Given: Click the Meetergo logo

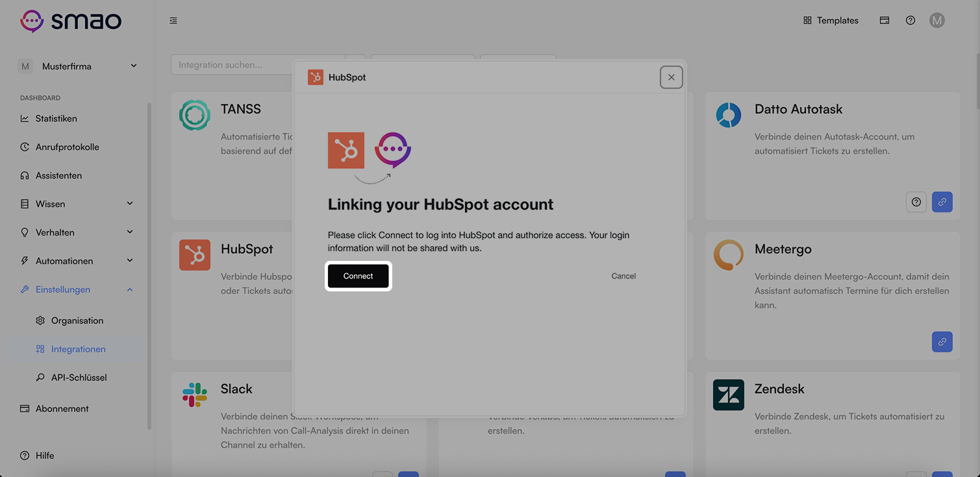Looking at the screenshot, I should click(729, 255).
